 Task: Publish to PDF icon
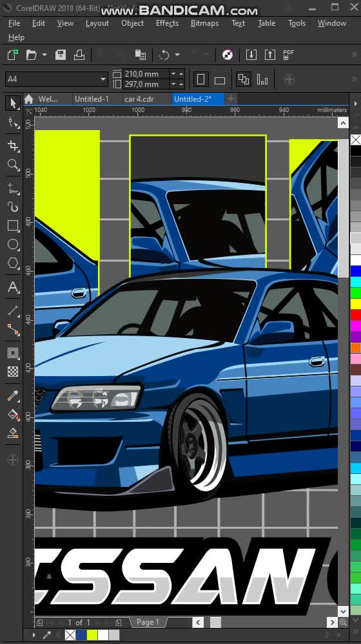click(x=289, y=54)
